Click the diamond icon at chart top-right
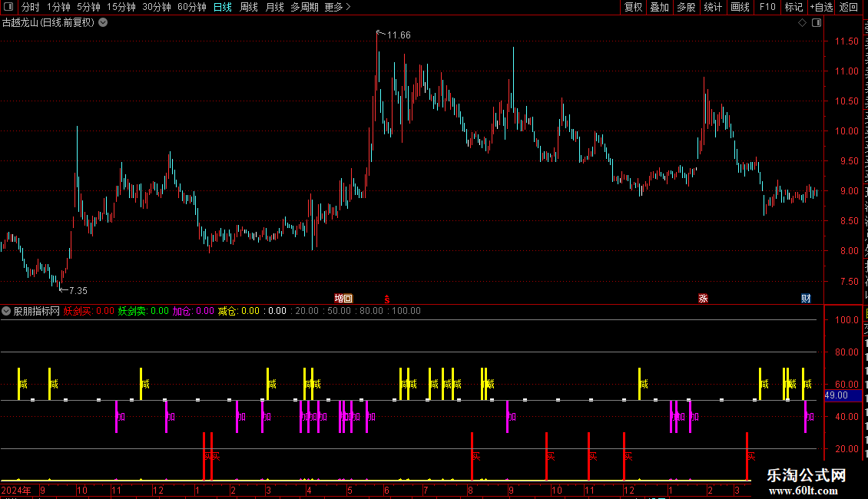Screen dimensions: 868x499 click(802, 23)
